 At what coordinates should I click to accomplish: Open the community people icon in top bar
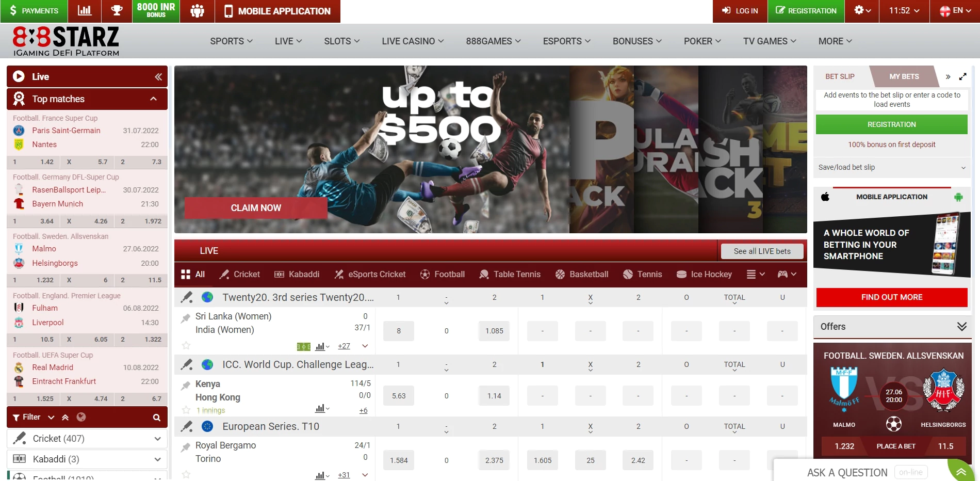click(x=198, y=11)
